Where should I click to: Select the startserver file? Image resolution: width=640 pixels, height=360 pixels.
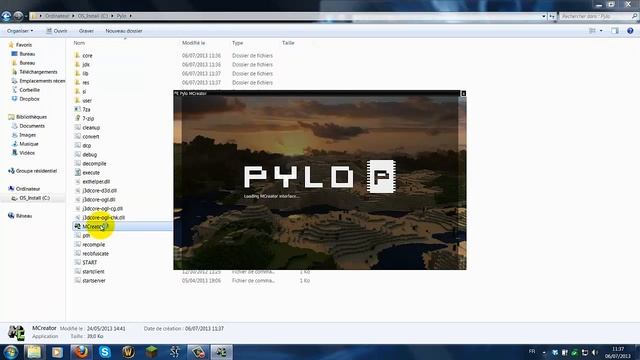click(x=94, y=280)
